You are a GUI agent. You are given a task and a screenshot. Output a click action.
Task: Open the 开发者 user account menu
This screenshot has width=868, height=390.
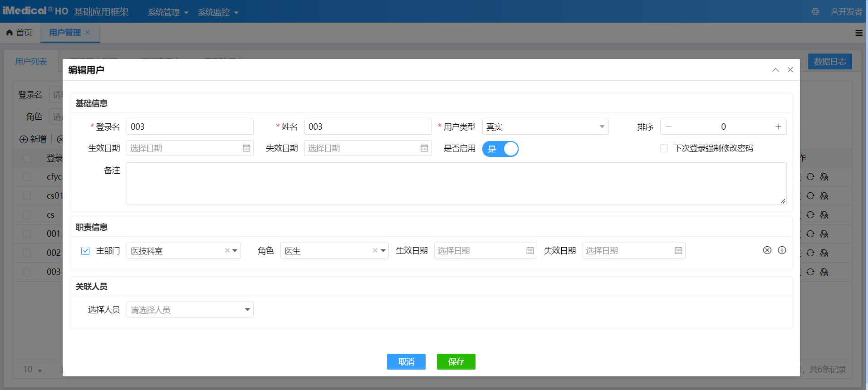click(x=846, y=12)
